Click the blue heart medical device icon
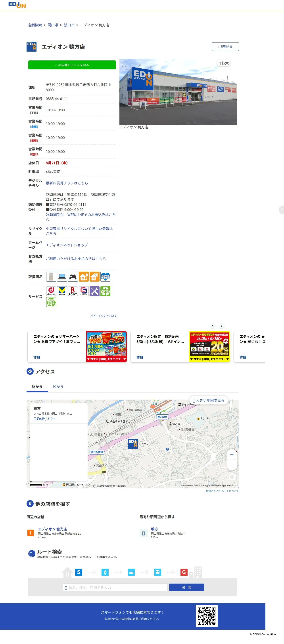284x644 pixels. [106, 277]
